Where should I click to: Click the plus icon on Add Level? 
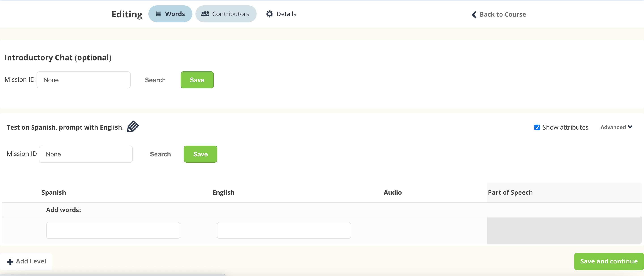pyautogui.click(x=10, y=262)
